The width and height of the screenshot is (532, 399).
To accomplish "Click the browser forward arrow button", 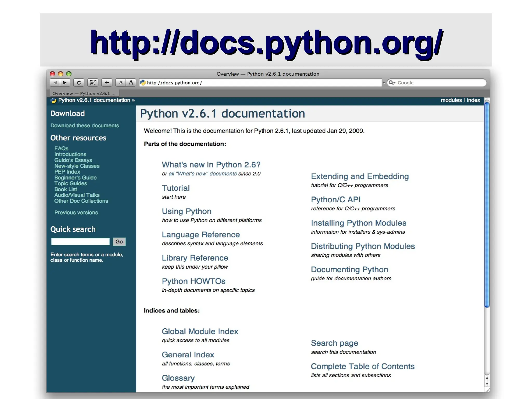I will 65,83.
